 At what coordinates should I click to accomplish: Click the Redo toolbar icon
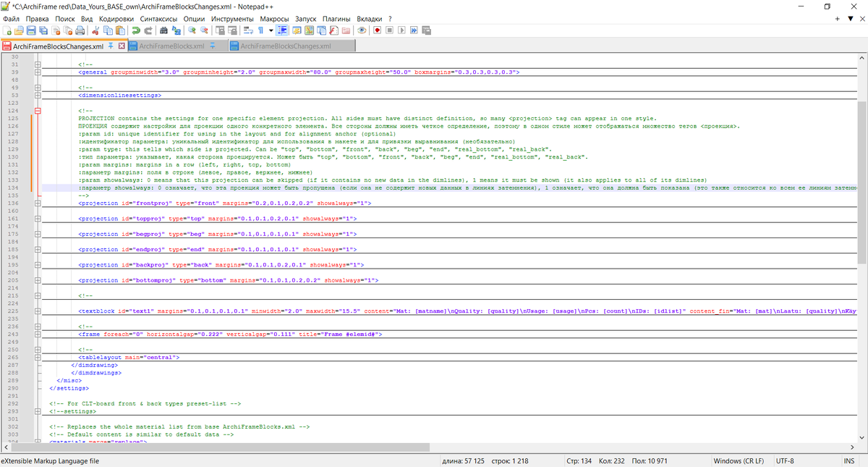[x=148, y=30]
